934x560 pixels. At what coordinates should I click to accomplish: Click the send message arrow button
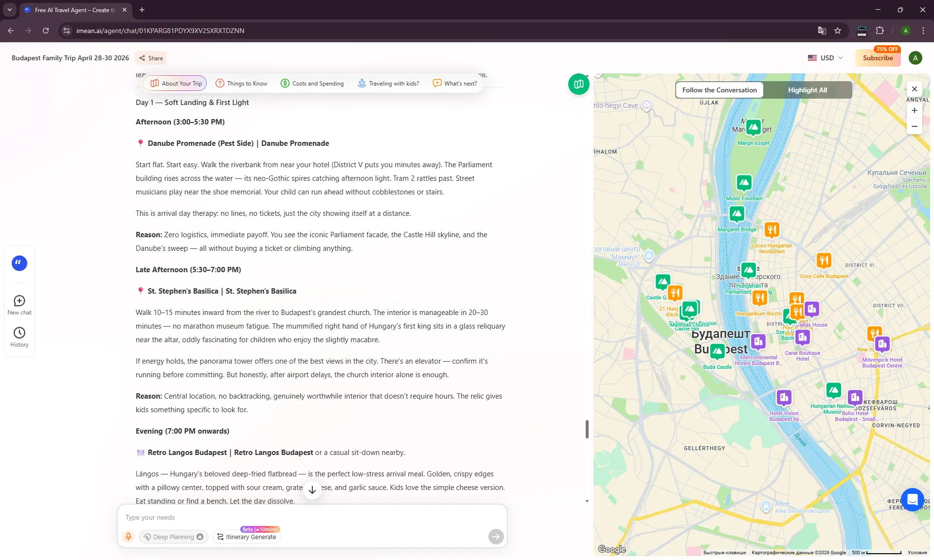point(496,536)
